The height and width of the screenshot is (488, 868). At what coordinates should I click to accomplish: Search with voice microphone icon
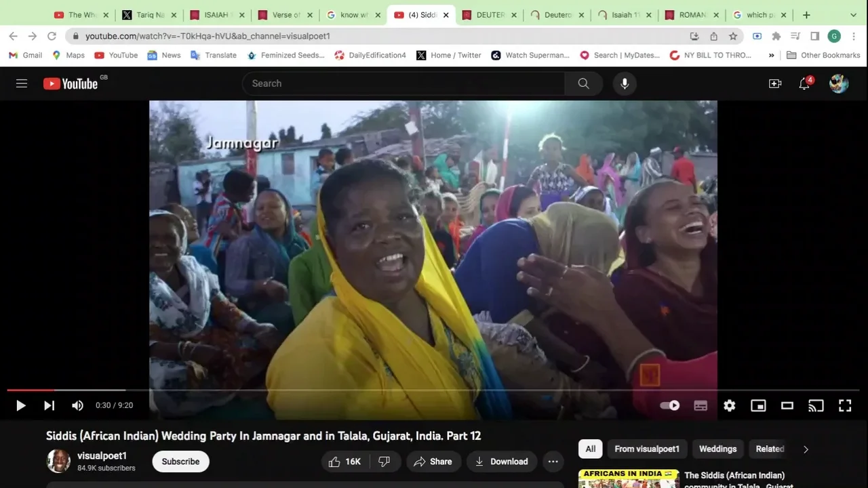(x=625, y=83)
